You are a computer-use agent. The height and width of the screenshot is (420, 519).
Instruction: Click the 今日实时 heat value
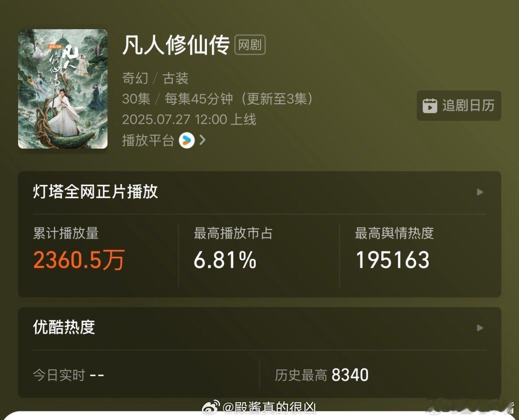(x=97, y=375)
